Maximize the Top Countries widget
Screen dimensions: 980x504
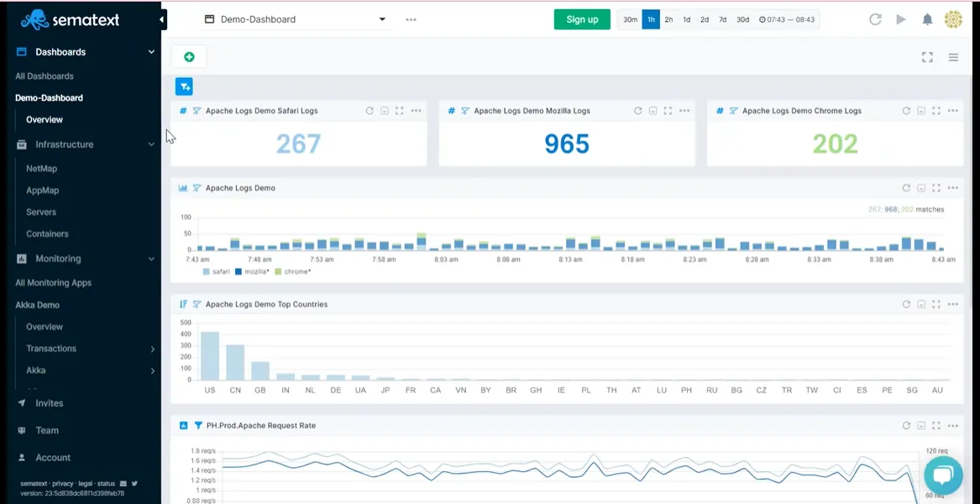pyautogui.click(x=935, y=305)
